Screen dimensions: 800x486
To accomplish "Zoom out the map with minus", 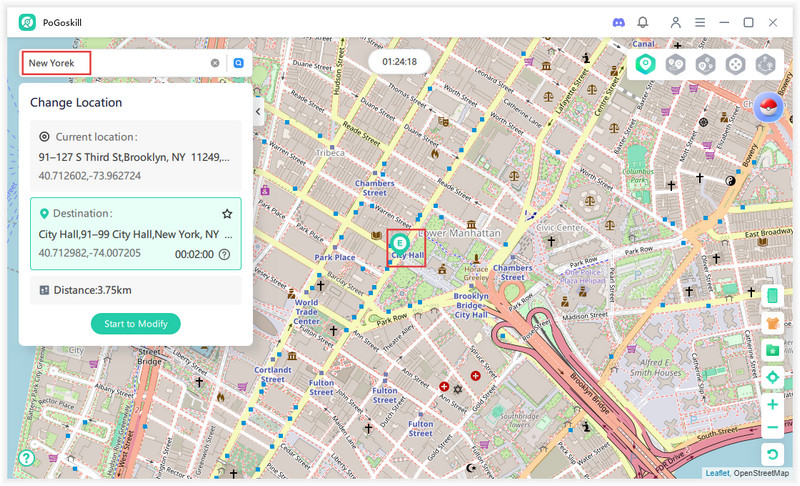I will coord(772,428).
